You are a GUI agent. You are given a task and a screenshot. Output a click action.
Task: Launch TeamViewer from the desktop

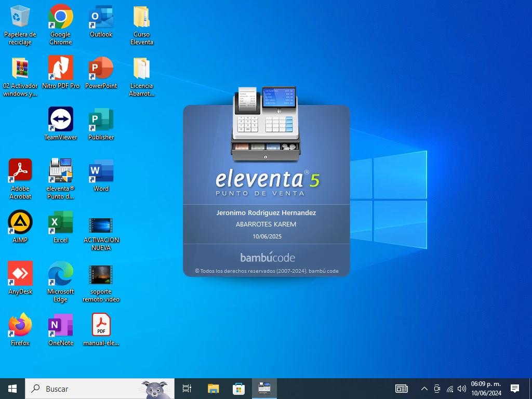tap(60, 120)
